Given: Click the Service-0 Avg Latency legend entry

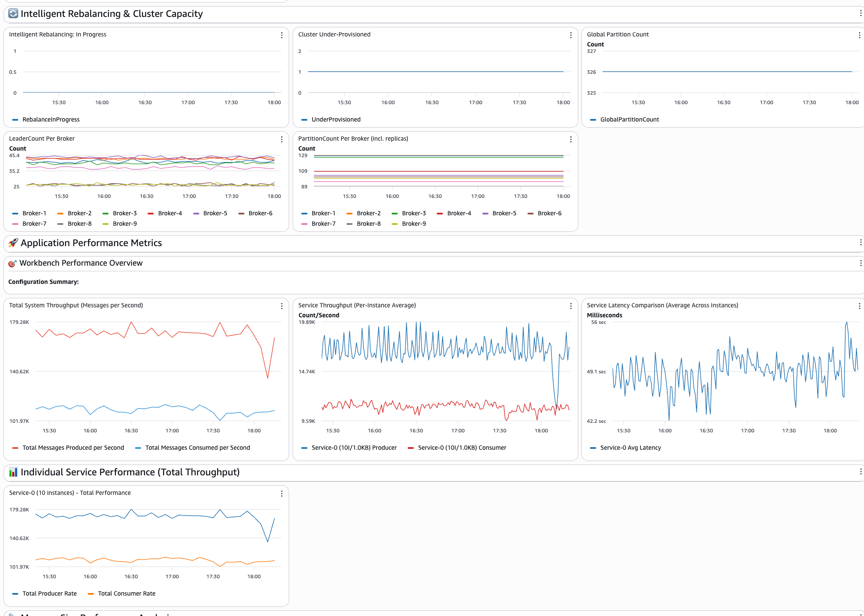Looking at the screenshot, I should pos(630,448).
